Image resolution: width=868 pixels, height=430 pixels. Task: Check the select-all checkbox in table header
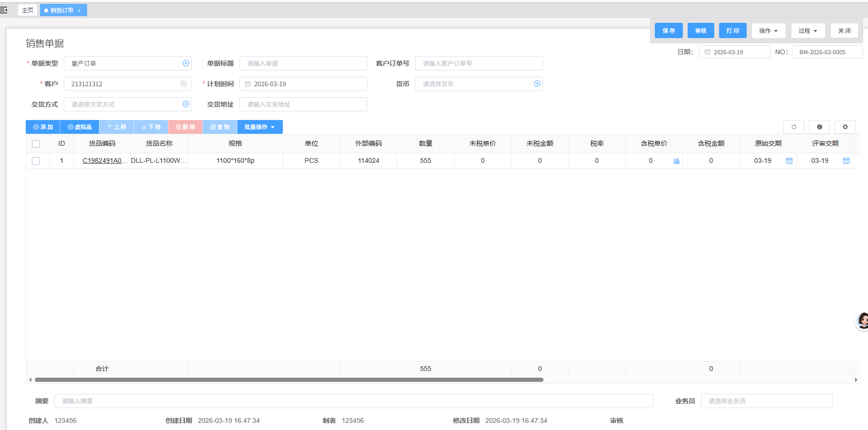(x=36, y=144)
